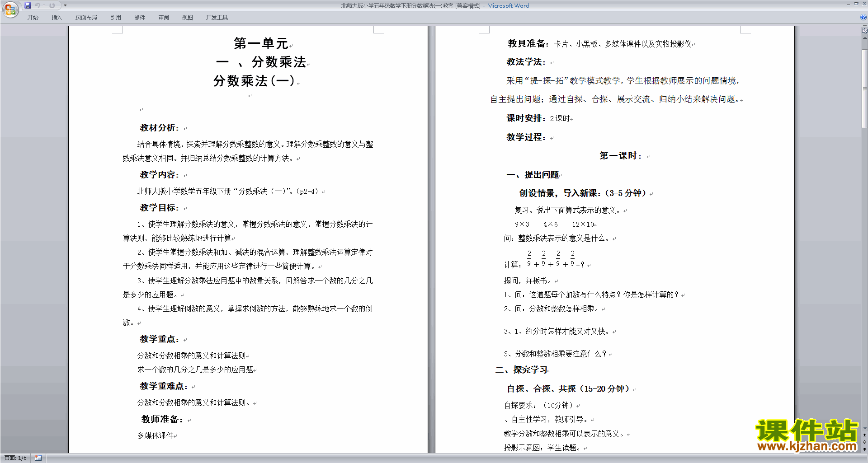Open the select browse object button
This screenshot has height=463, width=868.
click(x=865, y=442)
